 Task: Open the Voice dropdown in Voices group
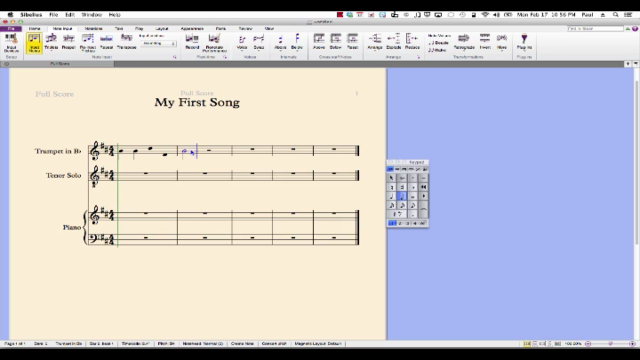coord(242,42)
